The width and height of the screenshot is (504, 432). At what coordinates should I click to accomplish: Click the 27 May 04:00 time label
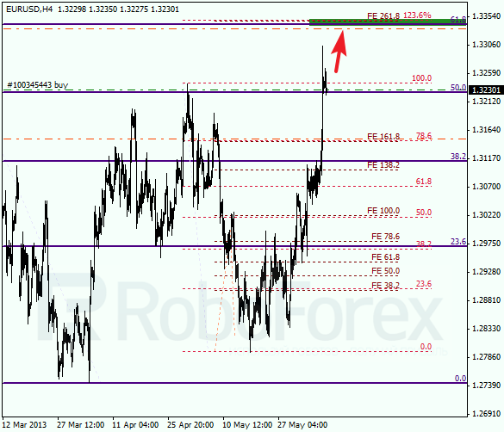tap(302, 425)
